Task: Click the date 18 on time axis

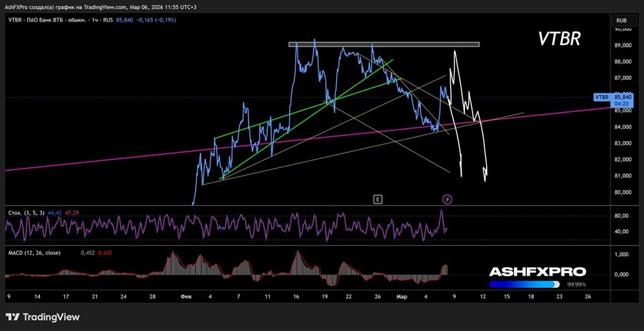Action: point(531,296)
